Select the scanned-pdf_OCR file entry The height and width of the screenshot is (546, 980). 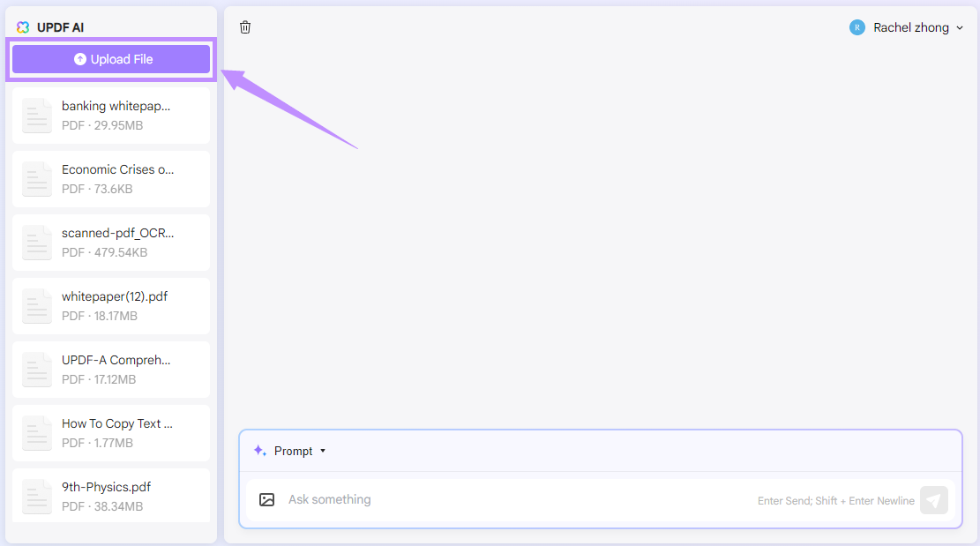[118, 242]
